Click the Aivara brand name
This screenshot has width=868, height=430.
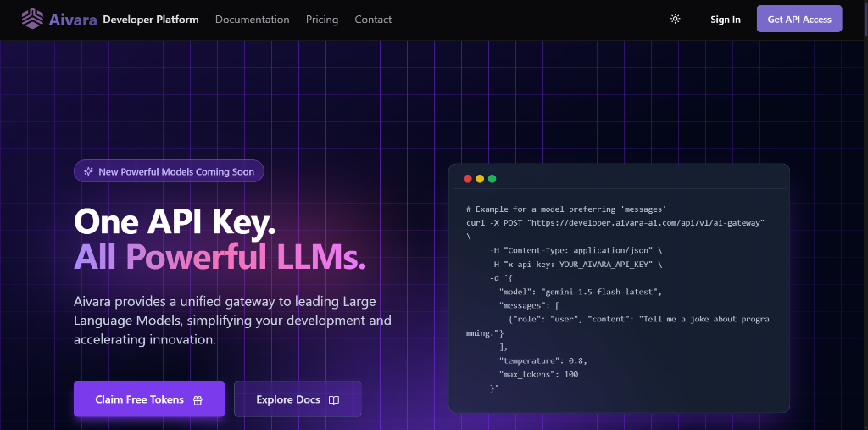[x=73, y=20]
